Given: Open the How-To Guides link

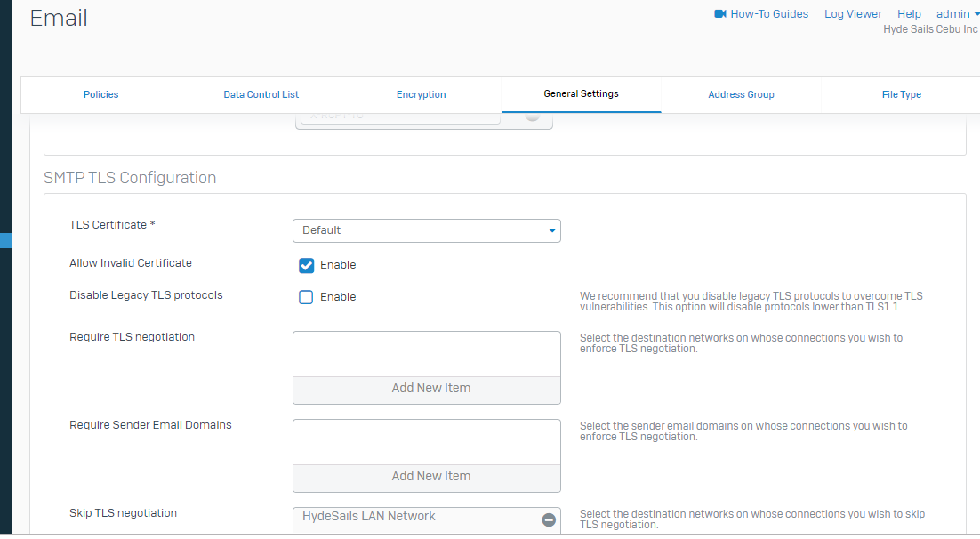Looking at the screenshot, I should 769,14.
